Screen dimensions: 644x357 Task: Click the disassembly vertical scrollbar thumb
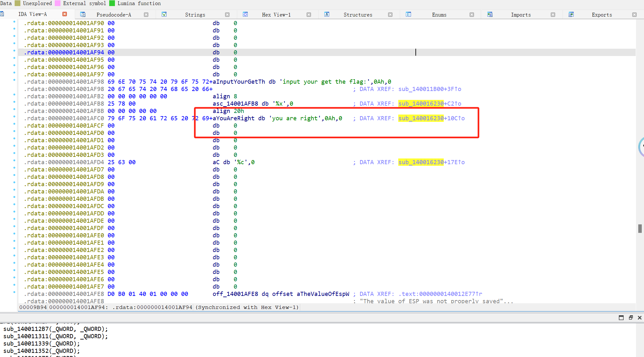[640, 228]
